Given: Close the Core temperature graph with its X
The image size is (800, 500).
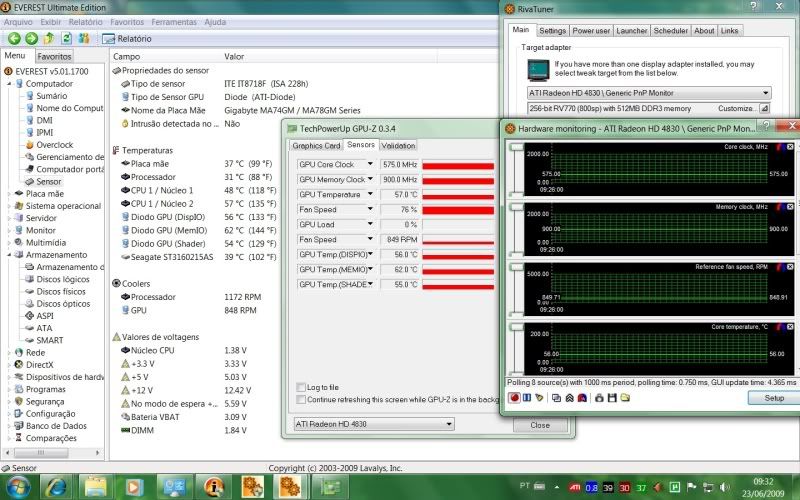Looking at the screenshot, I should click(x=790, y=327).
